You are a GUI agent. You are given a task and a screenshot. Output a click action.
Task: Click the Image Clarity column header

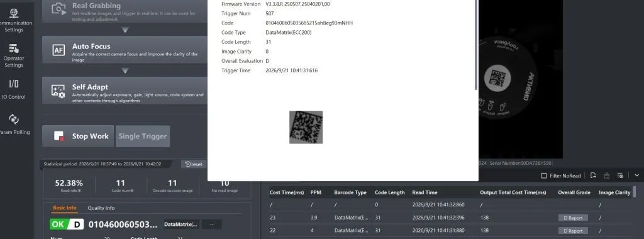click(x=615, y=192)
